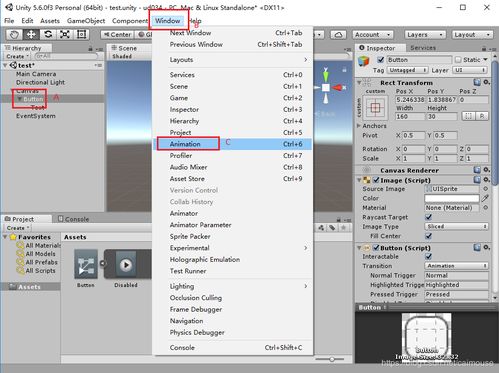Toggle the Raycast Target checkbox
Screen dimensions: 499x373
(x=429, y=217)
